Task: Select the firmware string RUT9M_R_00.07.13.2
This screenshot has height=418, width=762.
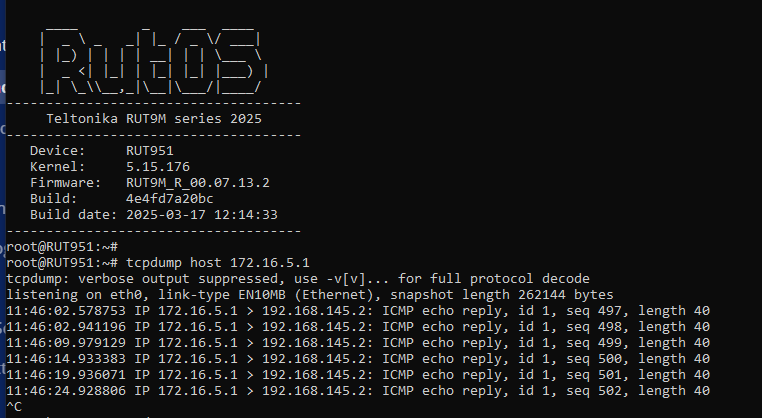Action: (198, 183)
